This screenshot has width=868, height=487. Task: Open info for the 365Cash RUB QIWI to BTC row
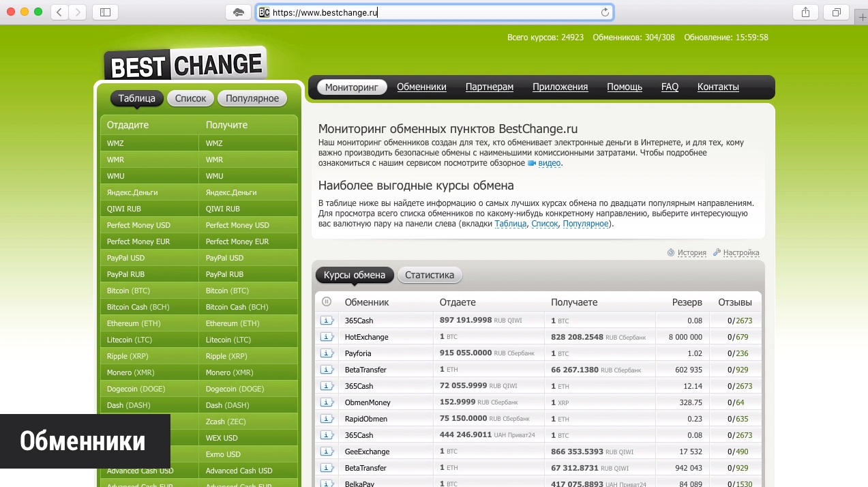(x=327, y=321)
